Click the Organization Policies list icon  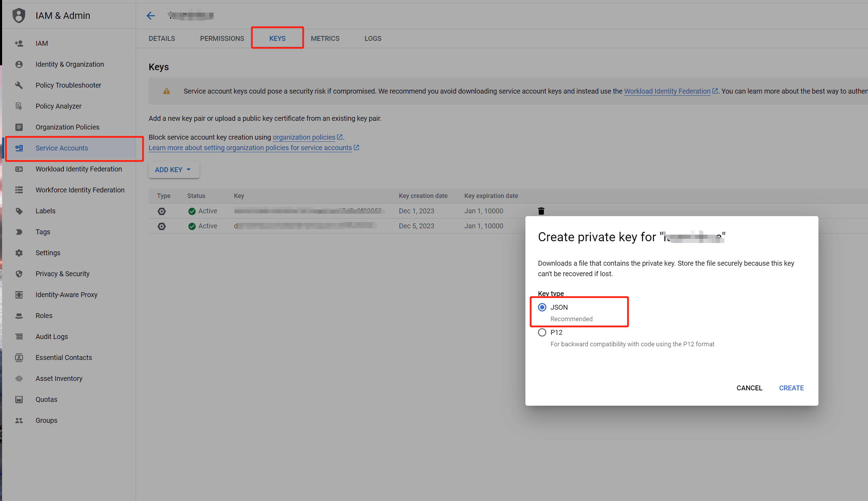click(x=19, y=127)
